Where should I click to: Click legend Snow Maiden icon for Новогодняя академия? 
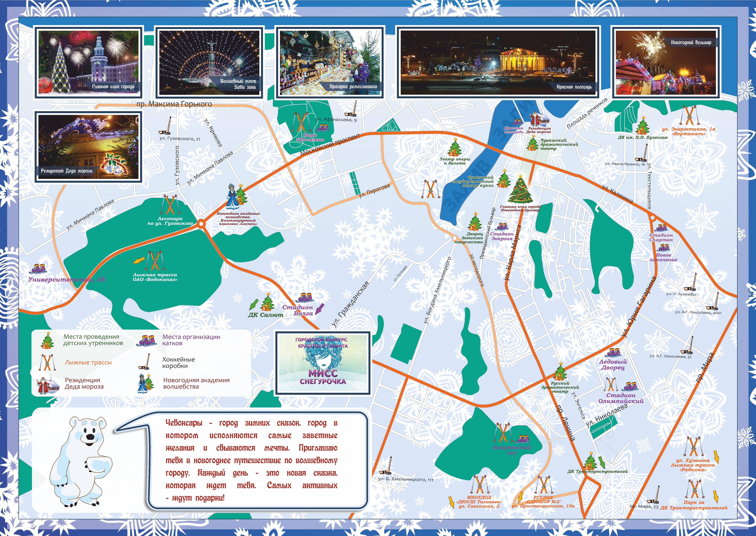pos(146,383)
